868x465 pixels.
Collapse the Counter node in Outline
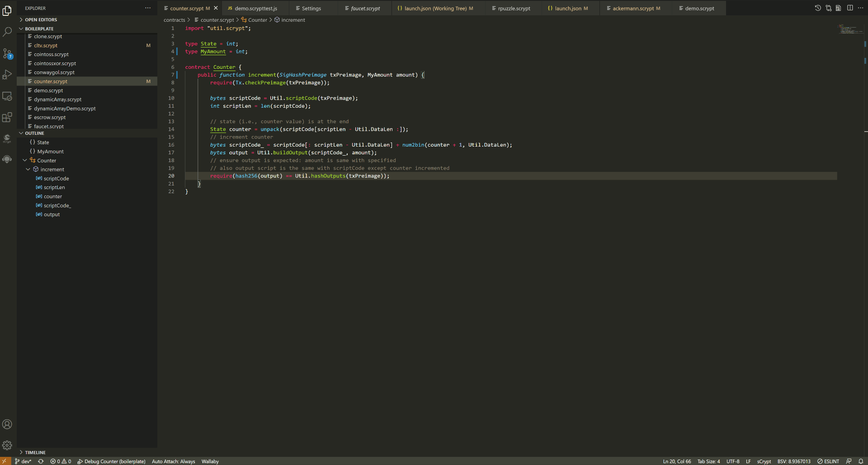pyautogui.click(x=25, y=161)
